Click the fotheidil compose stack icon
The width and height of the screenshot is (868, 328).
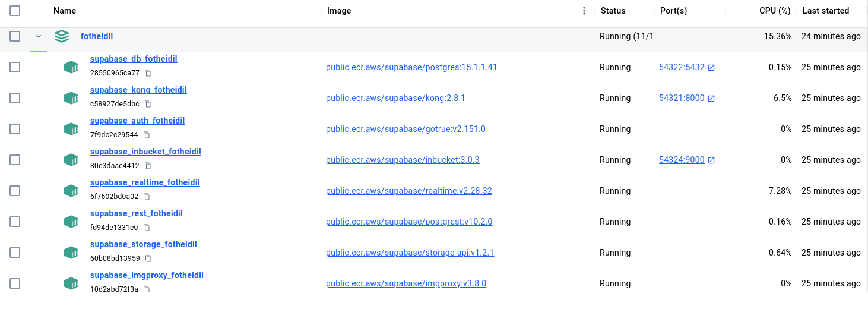pyautogui.click(x=62, y=36)
